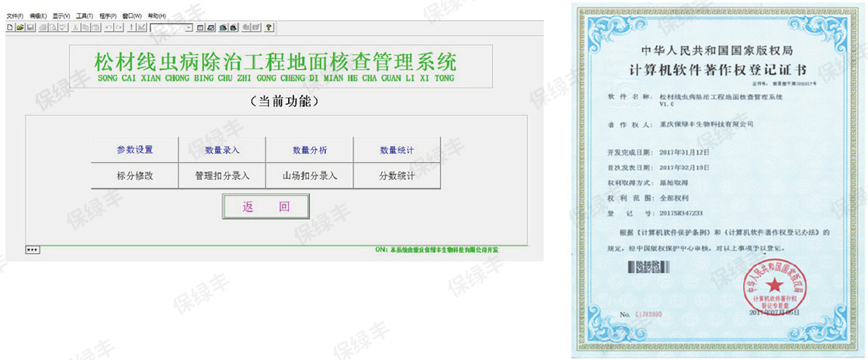Open the 程序(P) menu
This screenshot has width=868, height=360.
tap(108, 16)
